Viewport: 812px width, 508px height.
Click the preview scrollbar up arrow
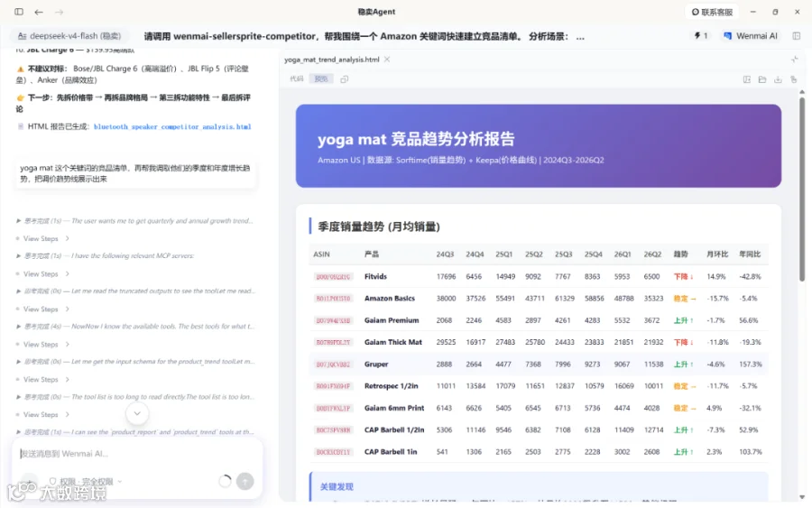point(802,92)
